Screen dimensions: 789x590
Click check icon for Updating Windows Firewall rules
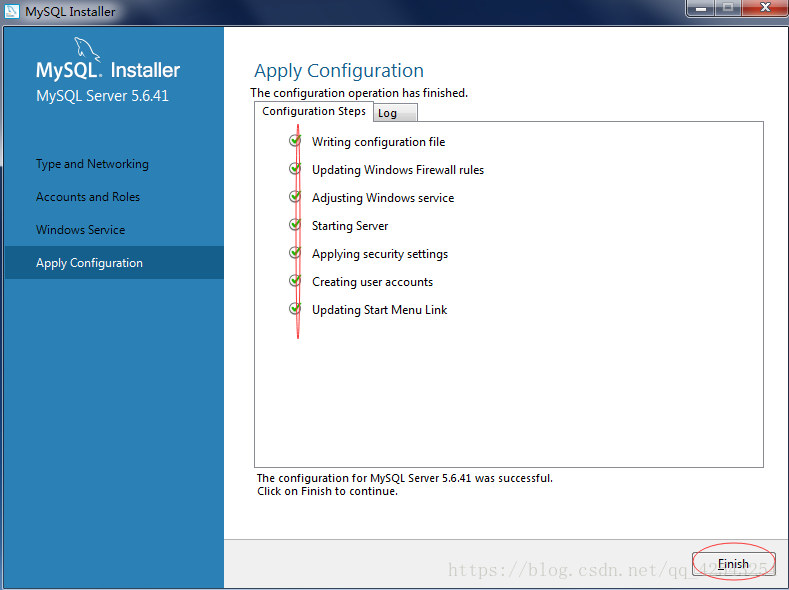tap(295, 168)
